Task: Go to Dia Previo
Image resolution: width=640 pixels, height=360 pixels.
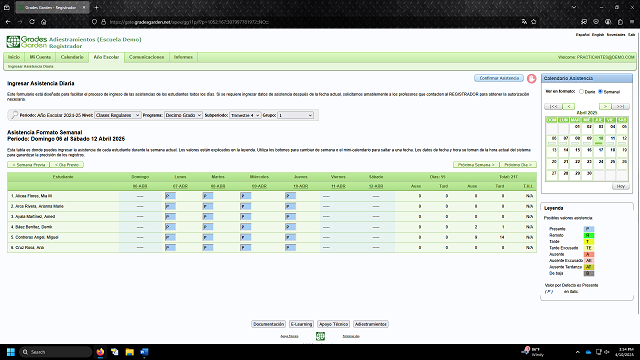Action: click(67, 164)
